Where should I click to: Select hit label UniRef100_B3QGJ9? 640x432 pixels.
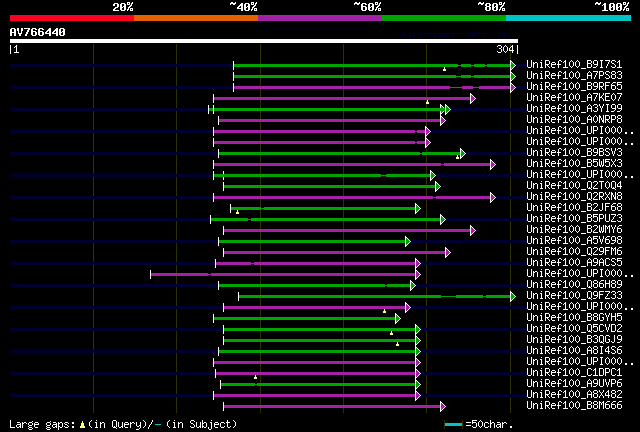pos(574,340)
